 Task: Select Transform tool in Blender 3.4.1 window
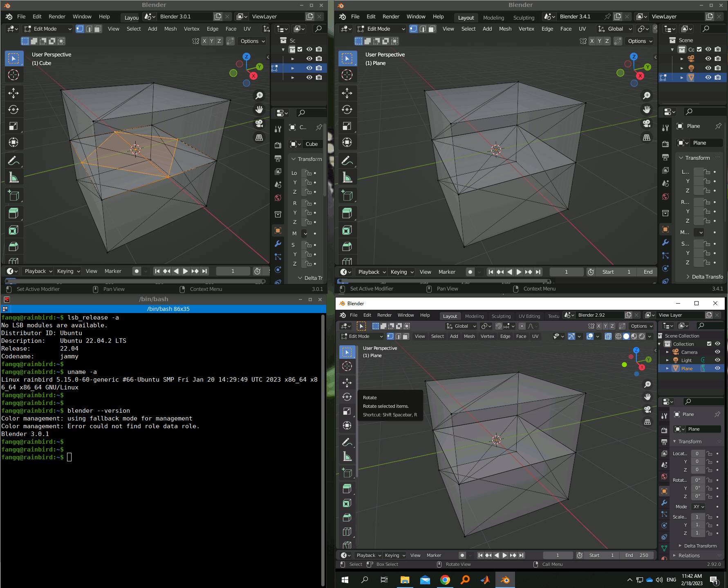[347, 142]
